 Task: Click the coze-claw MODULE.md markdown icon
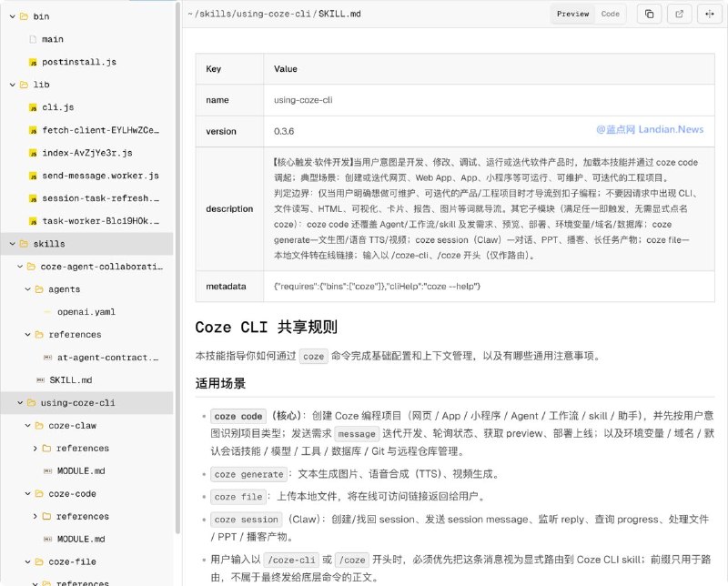(47, 471)
